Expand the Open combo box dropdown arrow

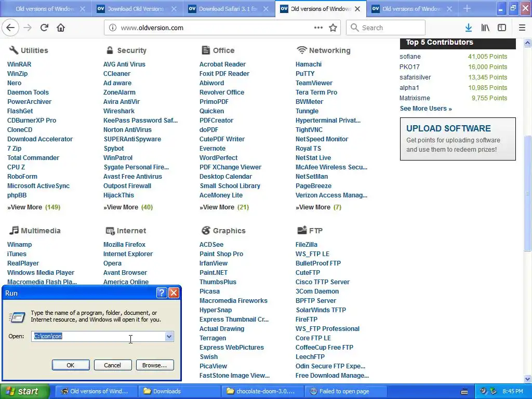tap(169, 336)
